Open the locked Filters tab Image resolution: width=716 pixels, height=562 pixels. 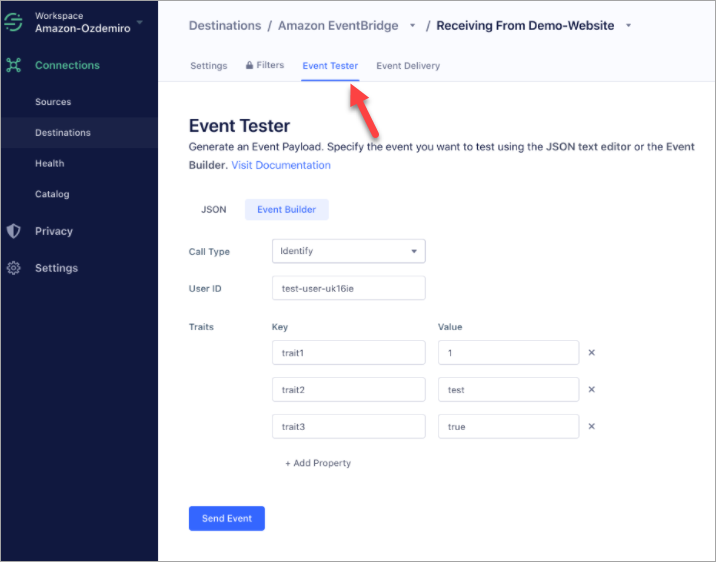tap(265, 66)
